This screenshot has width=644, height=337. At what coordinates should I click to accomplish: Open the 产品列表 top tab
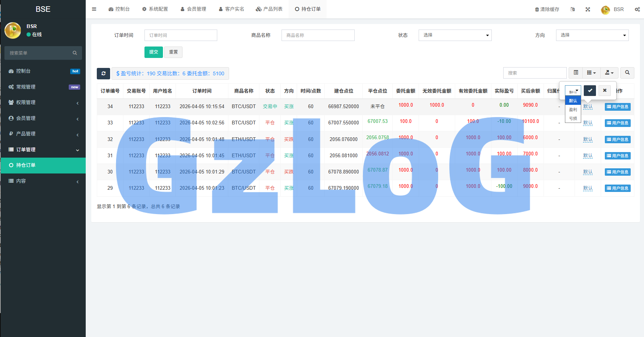coord(269,9)
